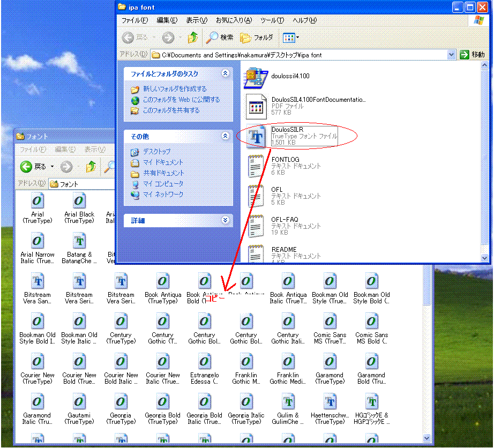Click the フォルダ folders button in ipa font toolbar
Screen dimensions: 494x448
pos(257,38)
